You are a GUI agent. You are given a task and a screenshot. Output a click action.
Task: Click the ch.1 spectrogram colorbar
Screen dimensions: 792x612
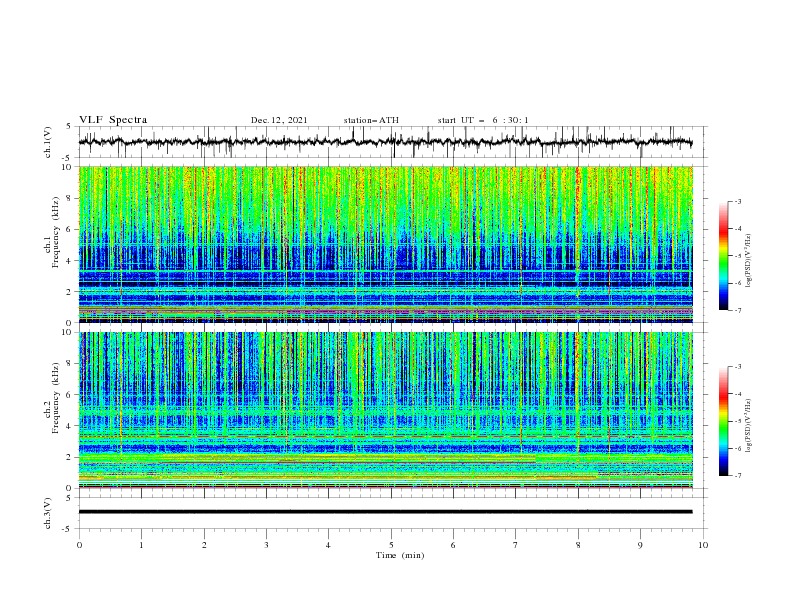click(723, 256)
